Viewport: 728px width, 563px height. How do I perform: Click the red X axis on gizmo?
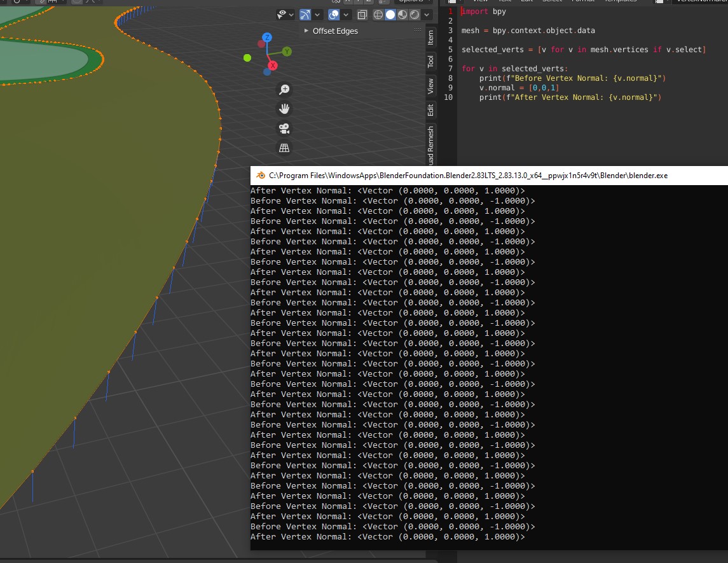click(273, 66)
